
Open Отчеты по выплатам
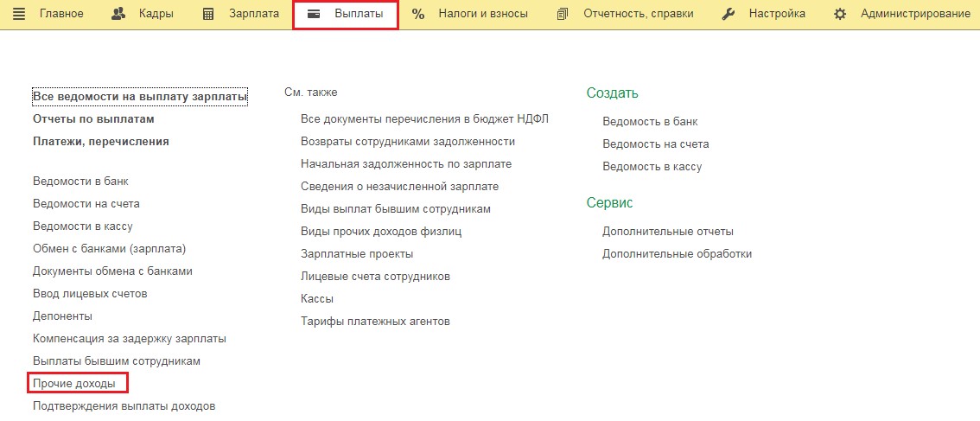click(93, 118)
